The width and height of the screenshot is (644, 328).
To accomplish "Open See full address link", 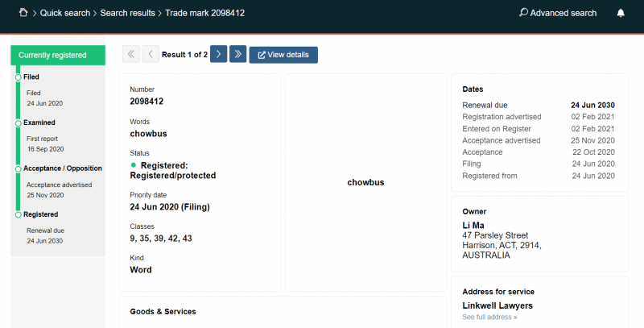I will [489, 317].
